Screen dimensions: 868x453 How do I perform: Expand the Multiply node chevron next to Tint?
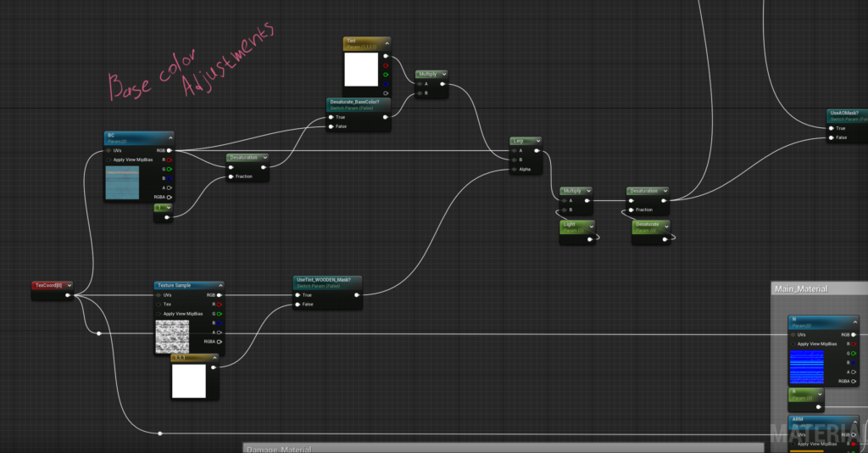pyautogui.click(x=443, y=74)
